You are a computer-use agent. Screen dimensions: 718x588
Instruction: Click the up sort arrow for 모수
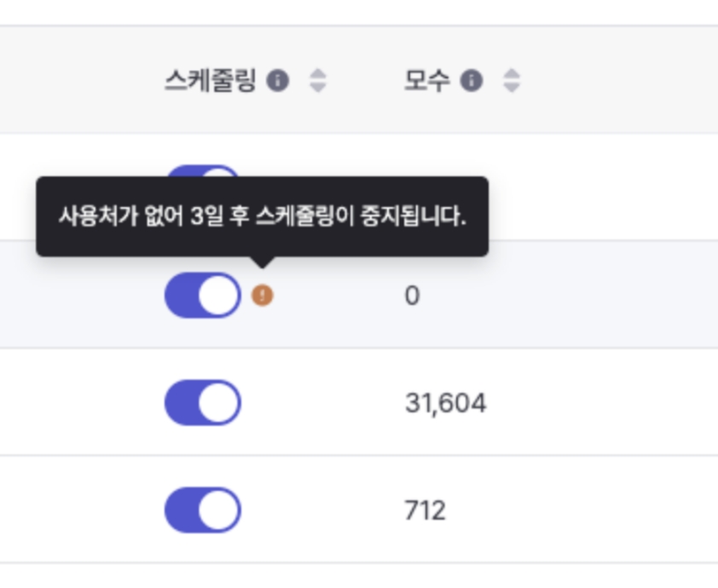tap(511, 75)
